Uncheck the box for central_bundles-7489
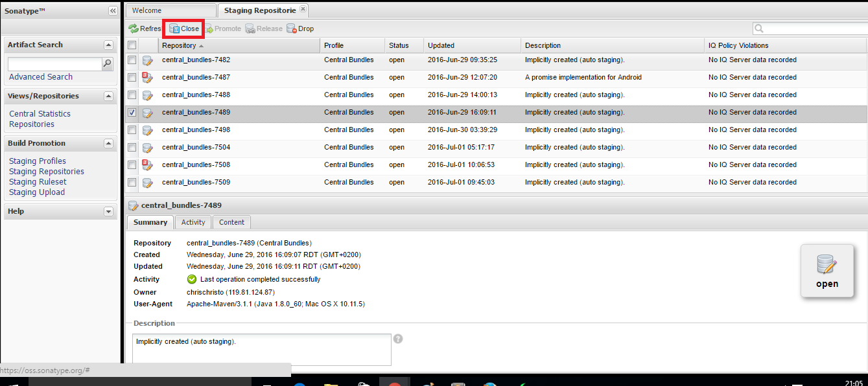This screenshot has width=868, height=386. click(132, 112)
